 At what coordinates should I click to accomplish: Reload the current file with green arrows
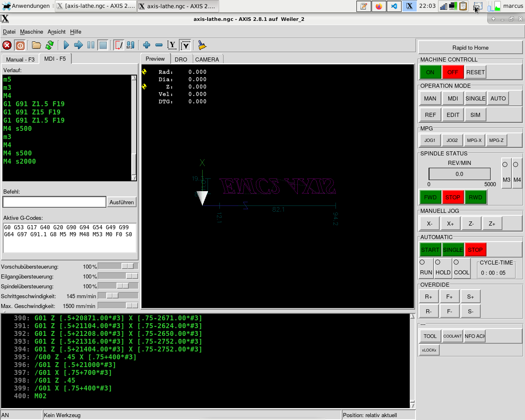coord(50,45)
